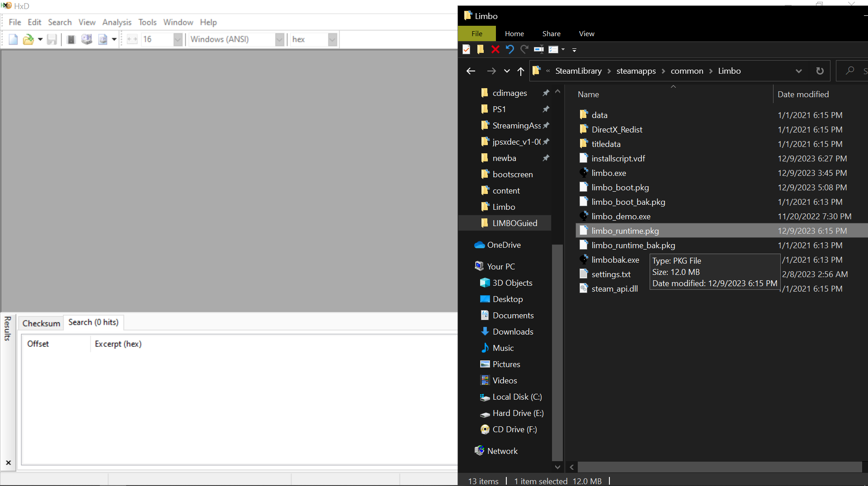Click the Properties checkmark icon in Explorer toolbar
The height and width of the screenshot is (486, 868).
[467, 49]
